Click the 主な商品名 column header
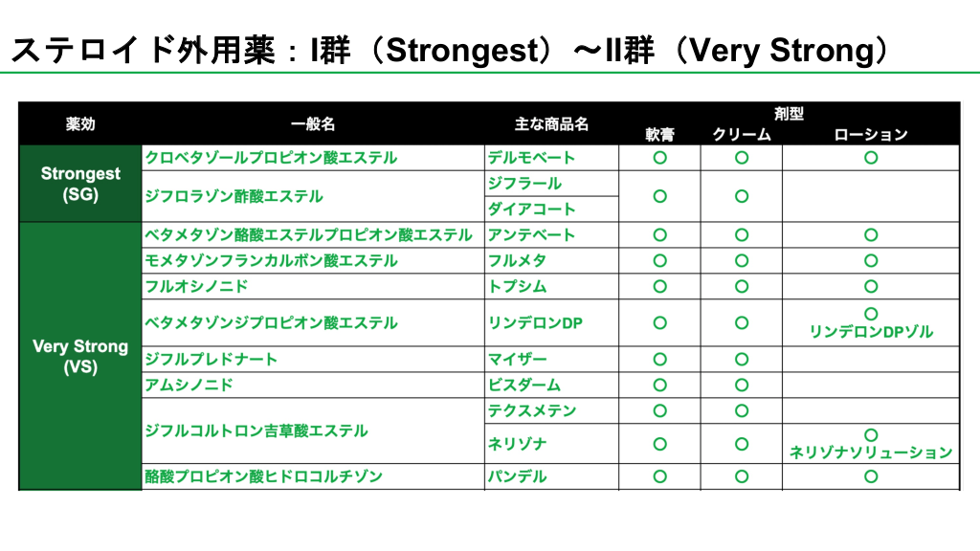The width and height of the screenshot is (980, 551). click(551, 124)
